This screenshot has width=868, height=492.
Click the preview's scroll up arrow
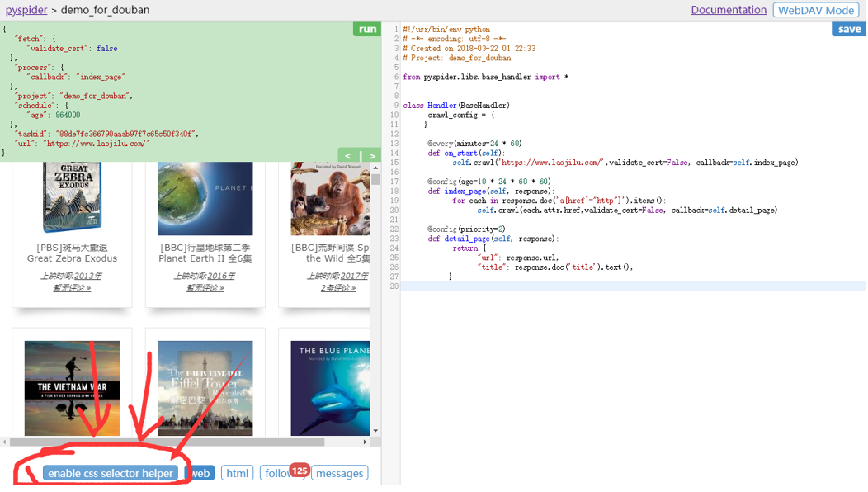(375, 168)
